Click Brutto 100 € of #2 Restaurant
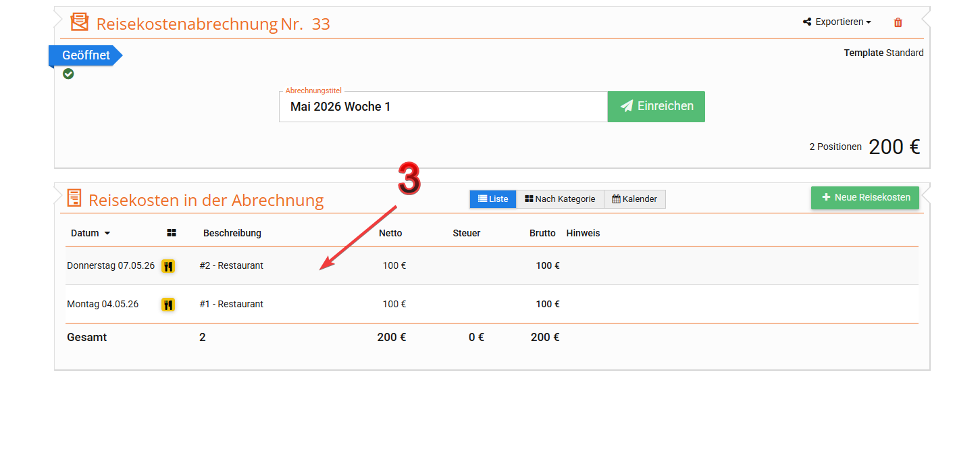The image size is (980, 468). (x=548, y=265)
